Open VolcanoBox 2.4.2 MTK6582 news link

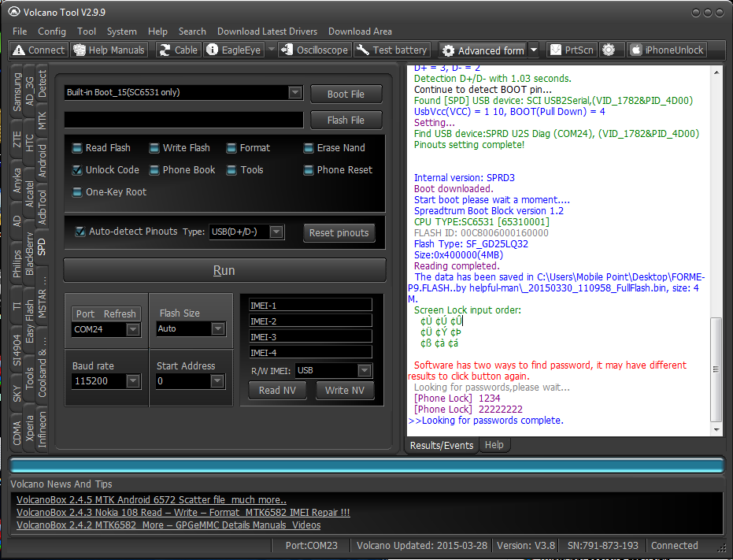[x=168, y=525]
